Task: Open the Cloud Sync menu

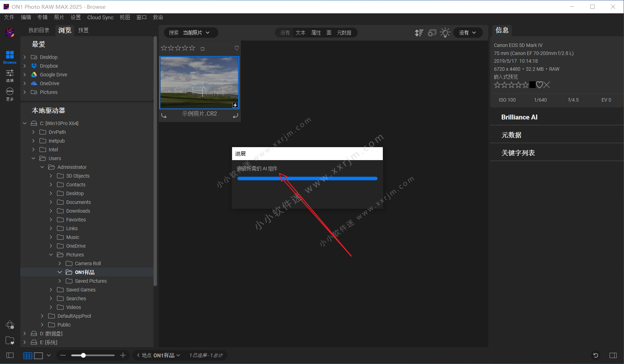Action: click(x=100, y=17)
